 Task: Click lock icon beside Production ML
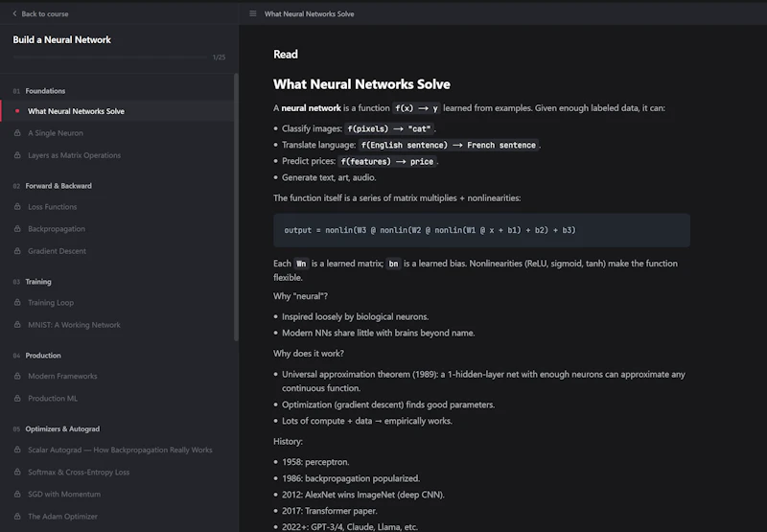pyautogui.click(x=17, y=399)
